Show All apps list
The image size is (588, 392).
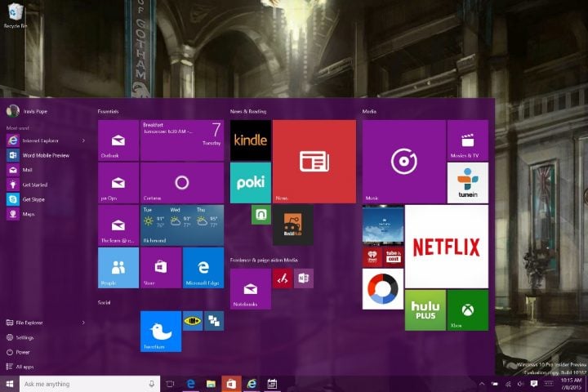[45, 367]
